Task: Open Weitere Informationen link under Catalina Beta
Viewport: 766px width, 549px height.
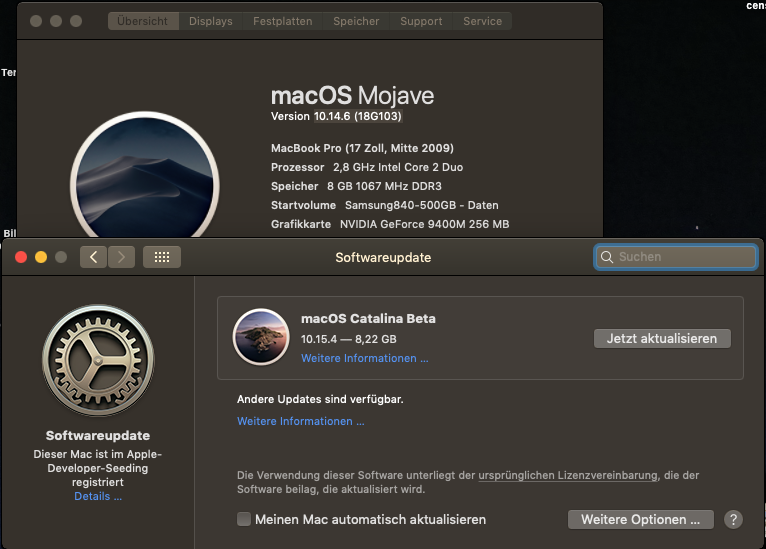Action: [x=364, y=358]
